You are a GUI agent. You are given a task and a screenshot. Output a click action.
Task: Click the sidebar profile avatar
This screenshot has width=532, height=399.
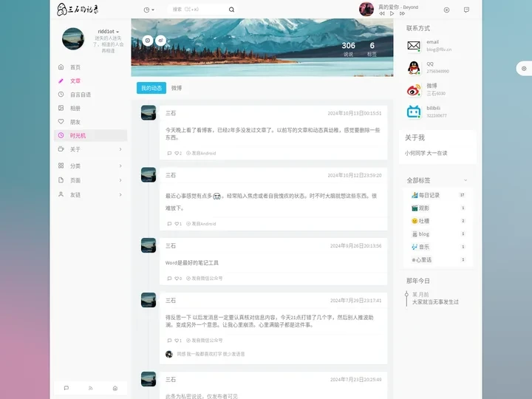pyautogui.click(x=73, y=38)
